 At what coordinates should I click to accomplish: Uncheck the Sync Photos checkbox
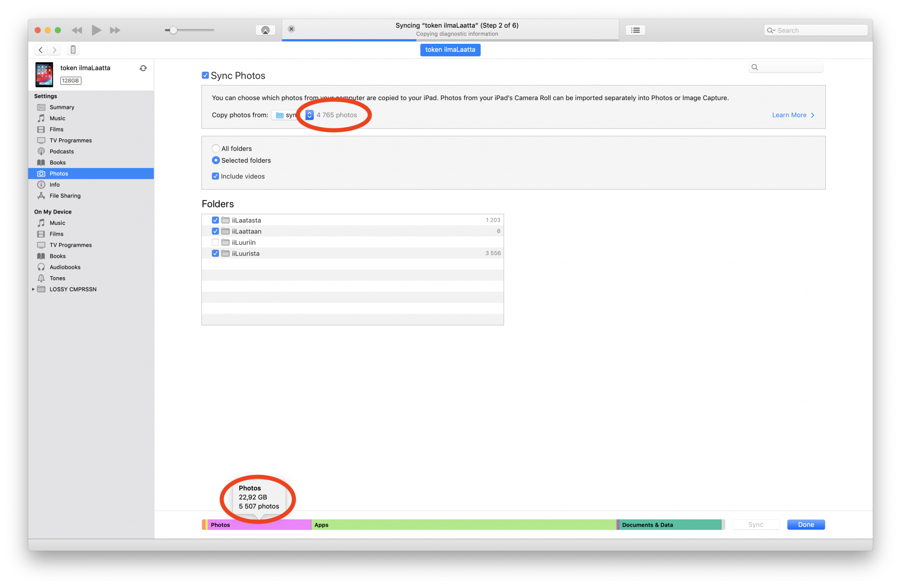click(x=205, y=75)
